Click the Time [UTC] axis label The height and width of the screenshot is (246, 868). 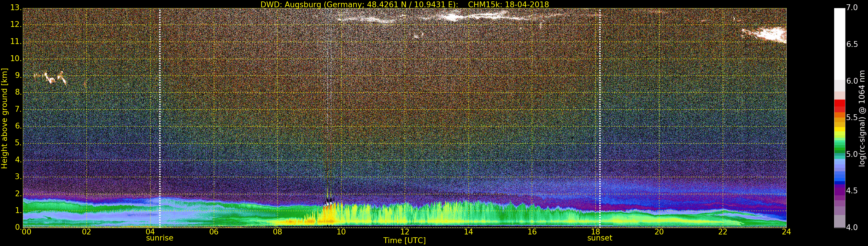(404, 241)
